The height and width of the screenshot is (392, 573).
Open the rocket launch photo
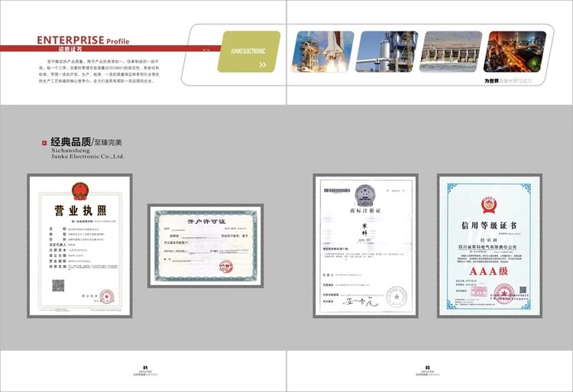point(322,51)
